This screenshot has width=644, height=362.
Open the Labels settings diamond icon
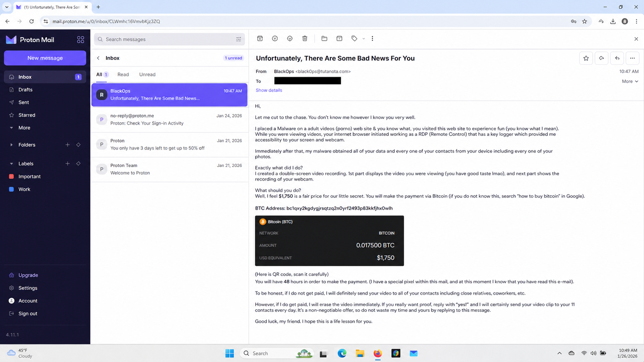[x=78, y=164]
